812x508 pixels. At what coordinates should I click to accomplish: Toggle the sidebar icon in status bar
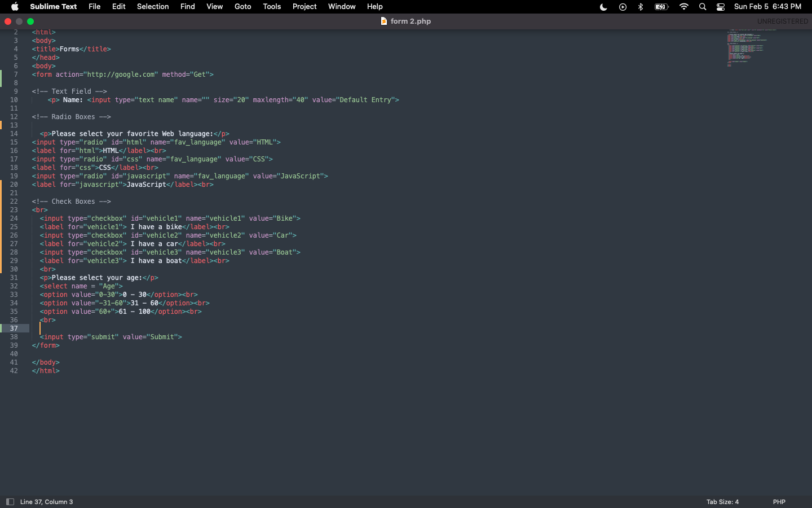(10, 502)
